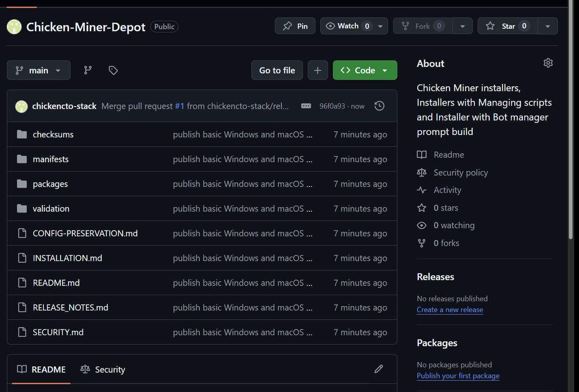Expand the Fork options dropdown arrow
The height and width of the screenshot is (392, 579).
coord(463,26)
